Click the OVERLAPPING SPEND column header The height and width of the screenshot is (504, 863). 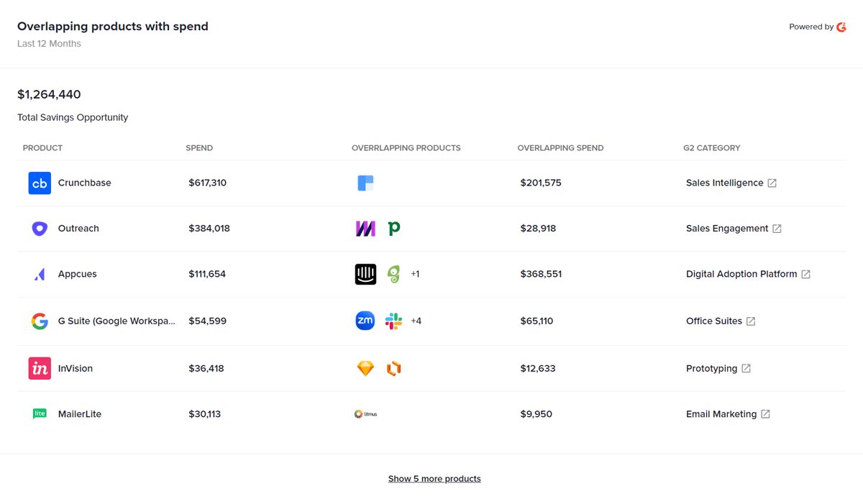tap(560, 148)
